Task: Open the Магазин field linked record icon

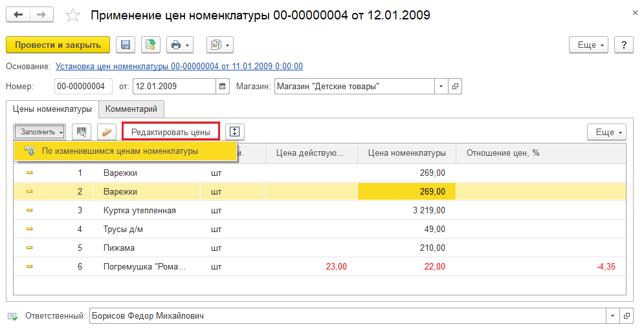Action: click(456, 86)
